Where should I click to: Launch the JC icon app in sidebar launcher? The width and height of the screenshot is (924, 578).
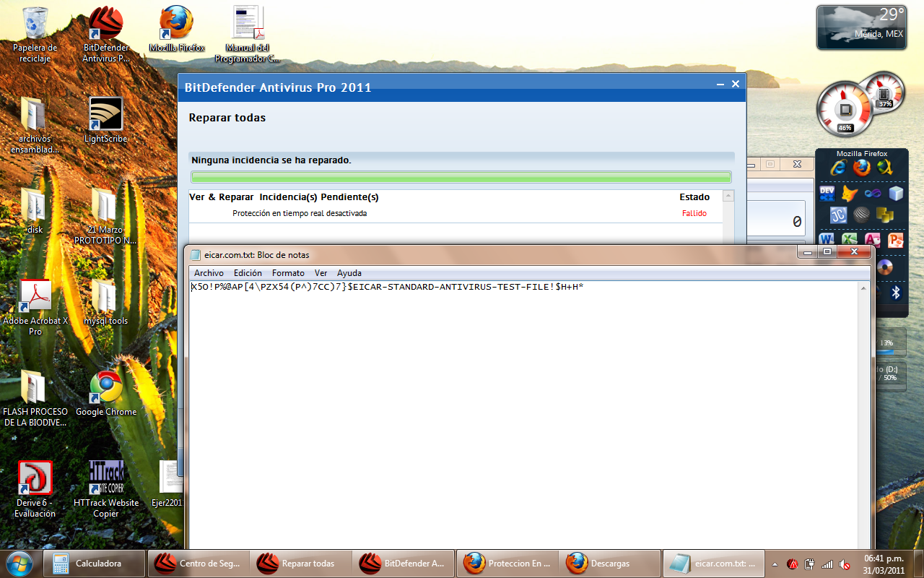[838, 215]
